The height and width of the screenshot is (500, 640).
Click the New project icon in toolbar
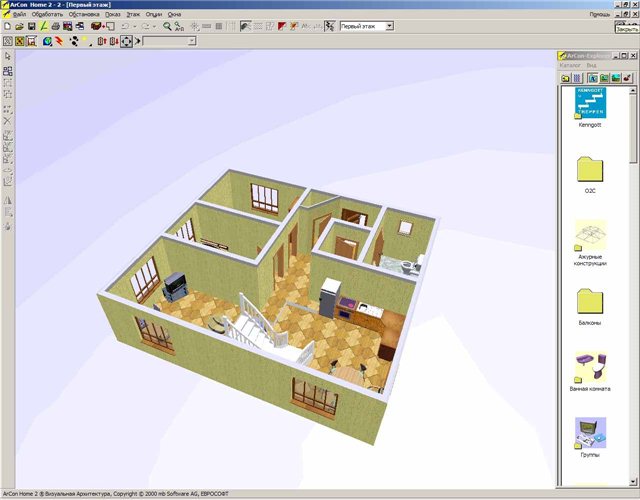(7, 26)
